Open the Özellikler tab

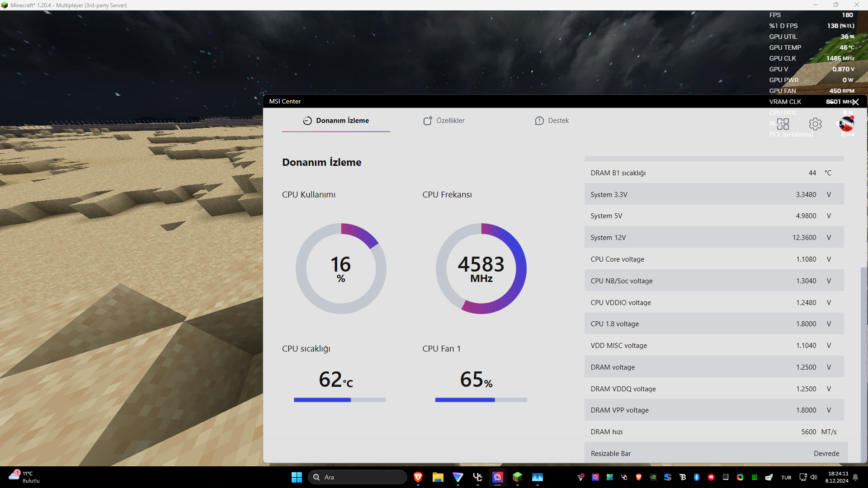(x=444, y=121)
